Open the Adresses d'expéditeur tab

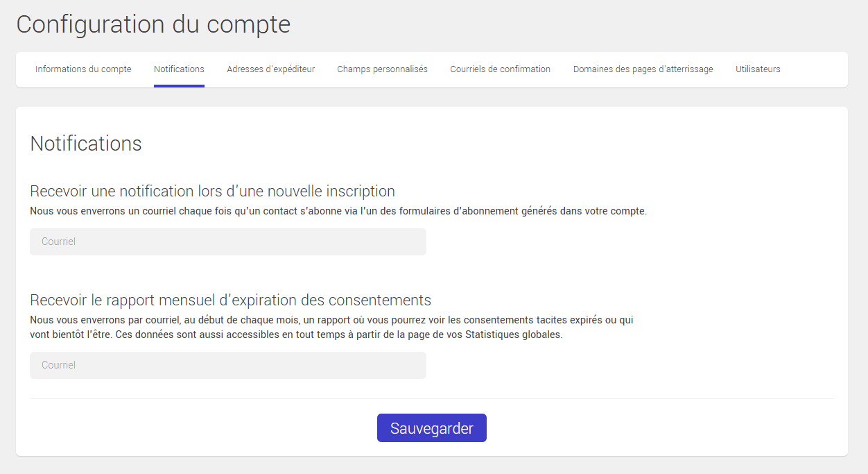(270, 69)
